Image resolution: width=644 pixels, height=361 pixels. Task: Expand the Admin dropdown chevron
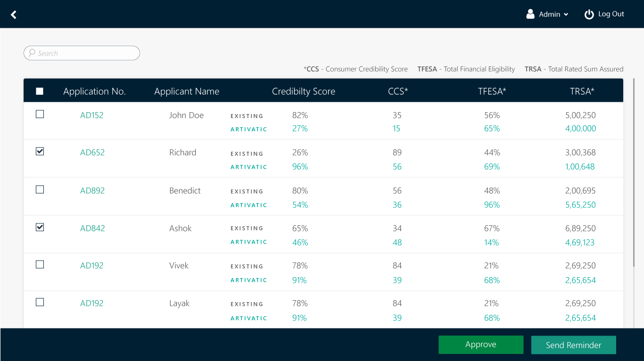click(566, 15)
